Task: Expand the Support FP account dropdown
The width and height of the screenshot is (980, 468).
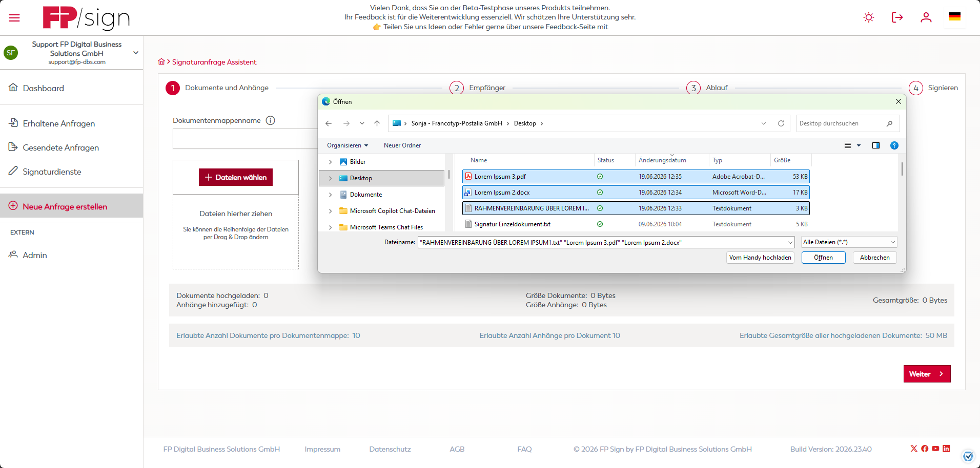Action: pyautogui.click(x=136, y=53)
